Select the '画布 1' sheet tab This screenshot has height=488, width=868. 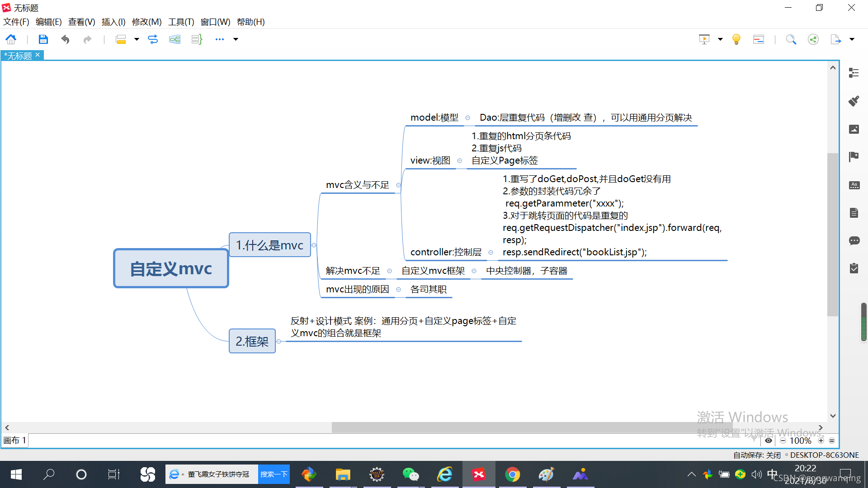[14, 441]
